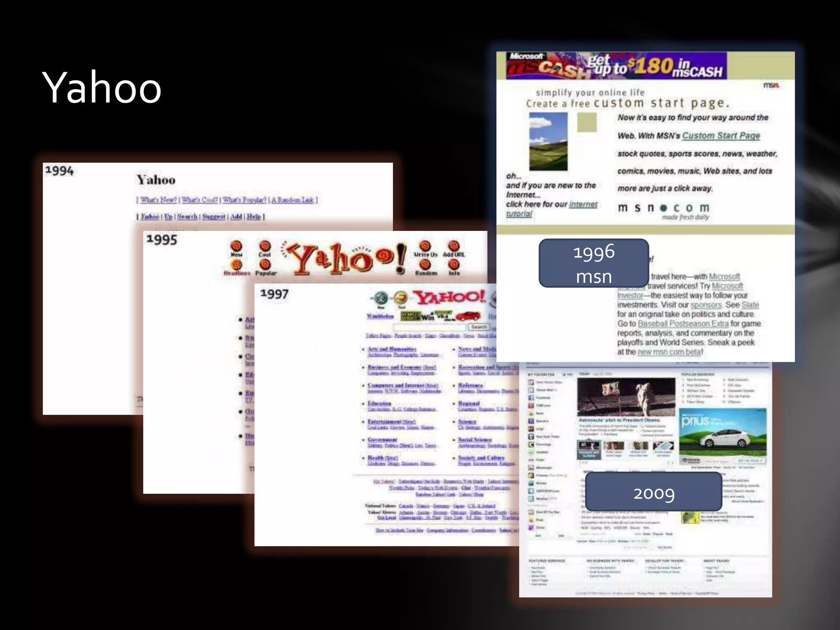The image size is (840, 630).
Task: Select the slide title 'Yahoo'
Action: click(102, 87)
